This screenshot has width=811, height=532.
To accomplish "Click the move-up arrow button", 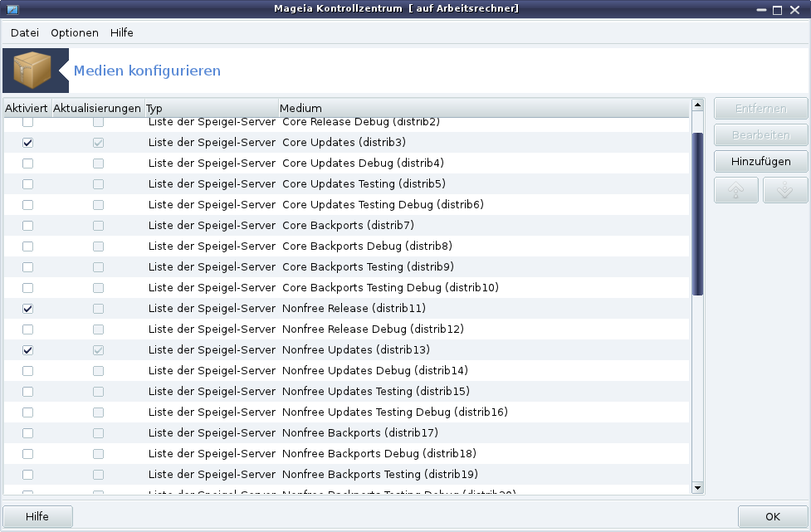I will coord(736,190).
